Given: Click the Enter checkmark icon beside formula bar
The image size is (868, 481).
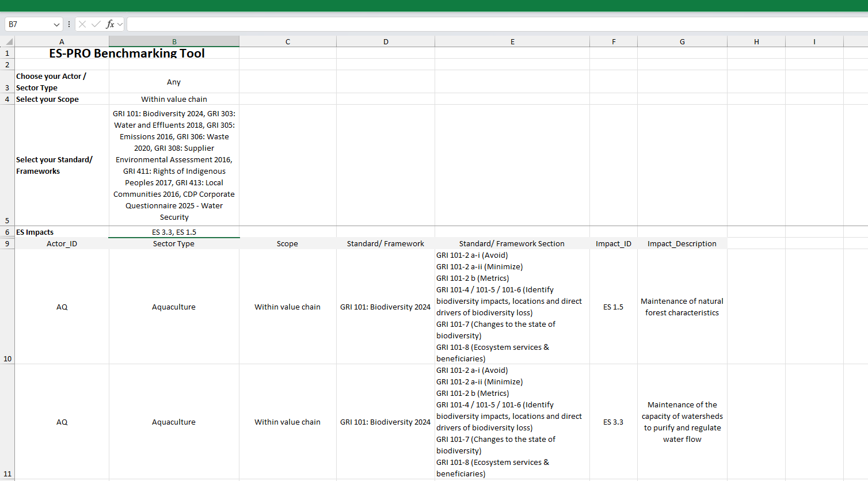Looking at the screenshot, I should [x=94, y=24].
